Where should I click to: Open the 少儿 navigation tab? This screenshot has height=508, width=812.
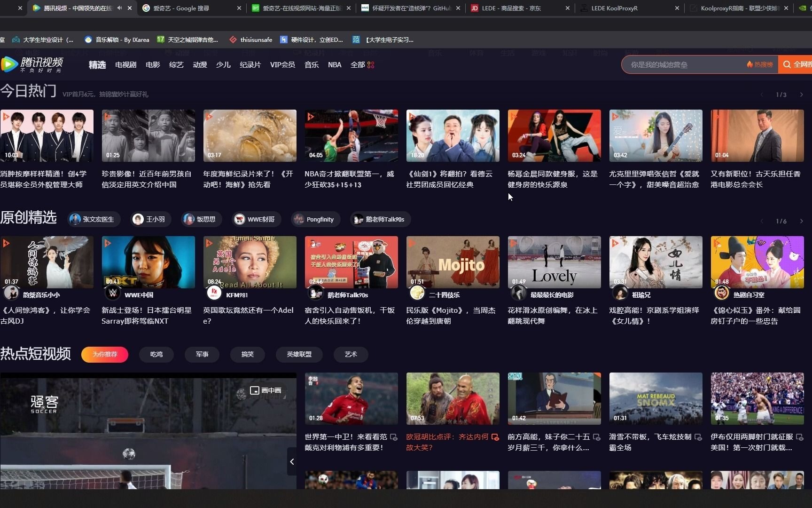coord(223,65)
